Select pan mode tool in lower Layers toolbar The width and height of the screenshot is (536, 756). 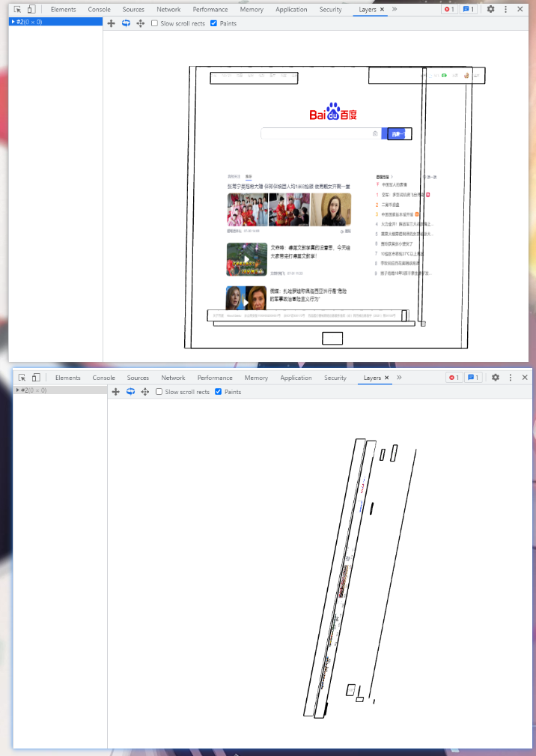tap(115, 392)
